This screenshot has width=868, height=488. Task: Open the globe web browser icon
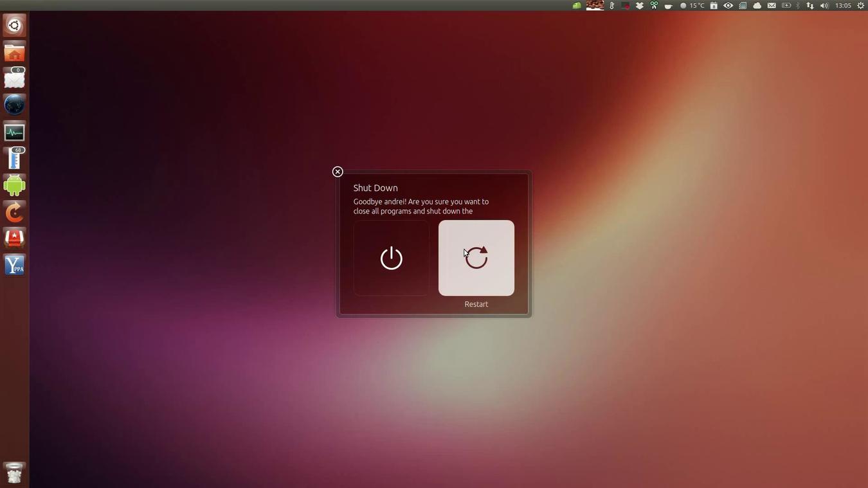(x=14, y=105)
